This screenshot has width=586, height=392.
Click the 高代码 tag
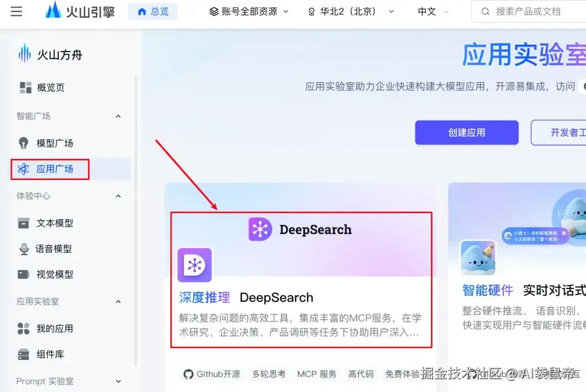pyautogui.click(x=361, y=374)
